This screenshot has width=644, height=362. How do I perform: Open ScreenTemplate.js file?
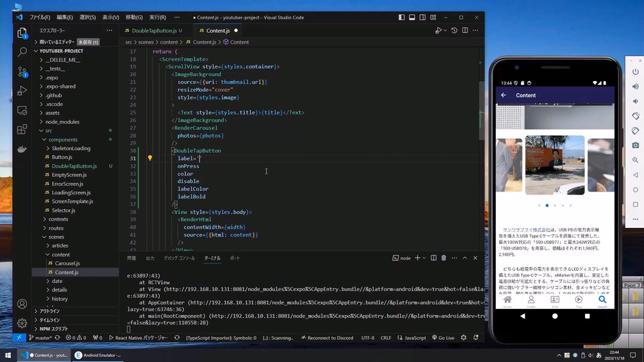pyautogui.click(x=72, y=201)
